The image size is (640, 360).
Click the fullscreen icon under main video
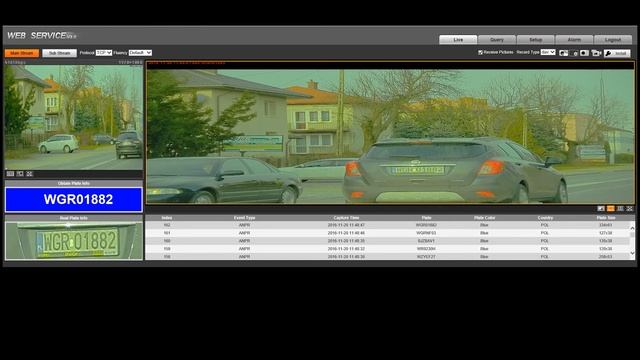[x=630, y=209]
